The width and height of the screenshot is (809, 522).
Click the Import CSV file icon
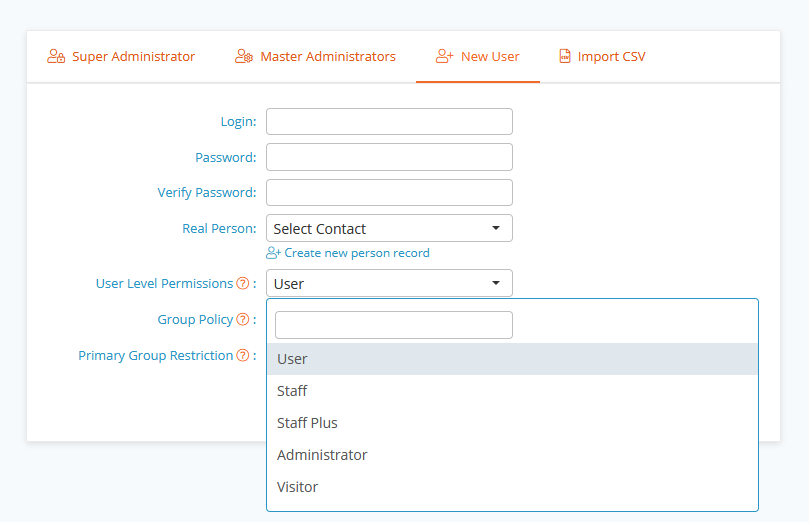(x=565, y=56)
